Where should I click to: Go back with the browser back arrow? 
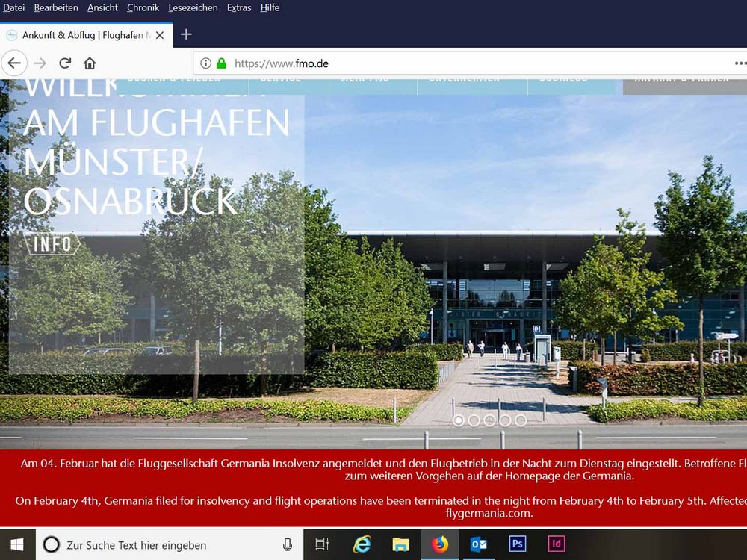14,63
